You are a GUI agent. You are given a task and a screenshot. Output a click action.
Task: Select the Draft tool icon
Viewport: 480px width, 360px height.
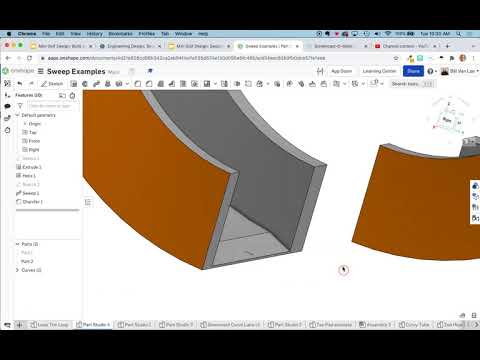click(160, 84)
